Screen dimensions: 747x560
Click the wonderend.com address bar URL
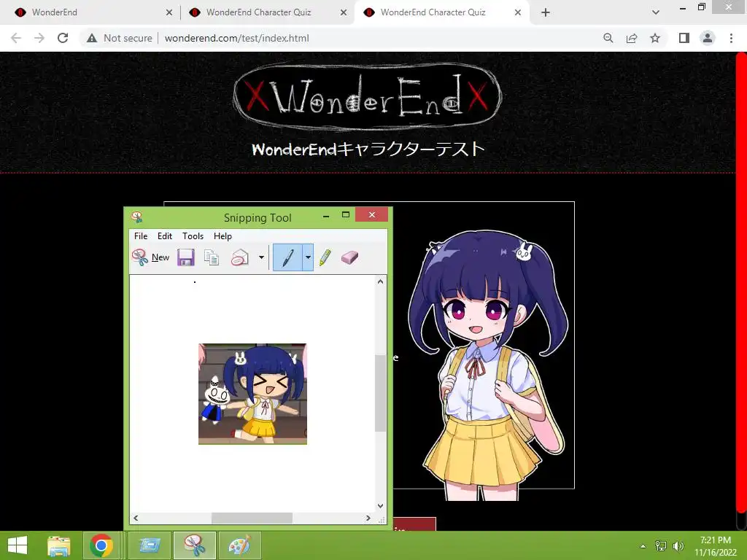pos(237,38)
